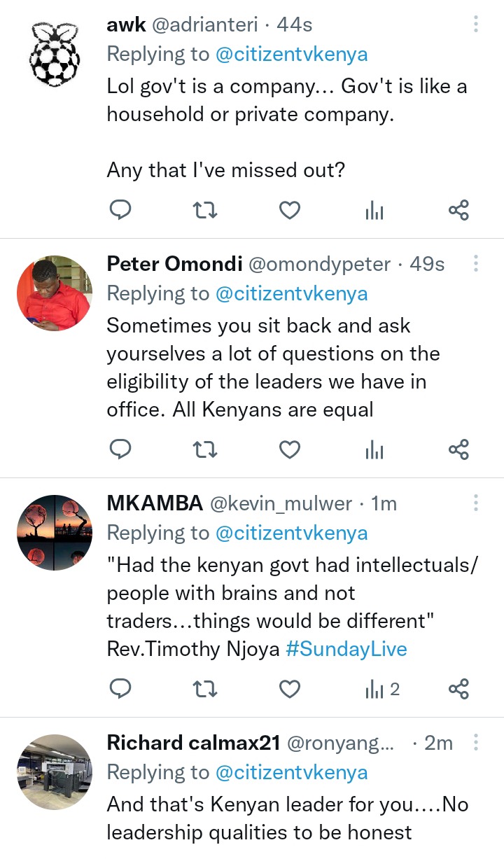Retweet MKAMBA's Timothy Njoya quote
Viewport: 504px width, 859px height.
(x=205, y=690)
